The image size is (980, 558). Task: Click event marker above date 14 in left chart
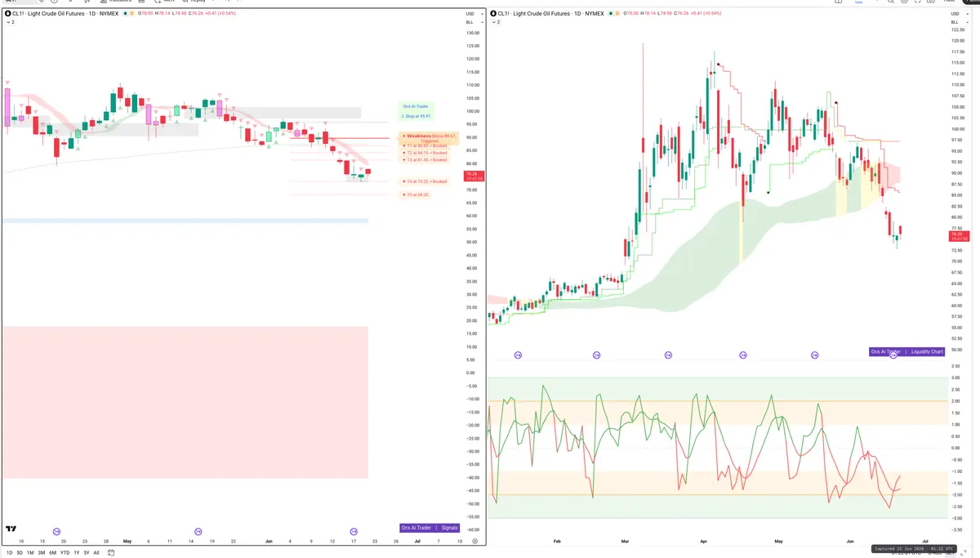[x=198, y=531]
